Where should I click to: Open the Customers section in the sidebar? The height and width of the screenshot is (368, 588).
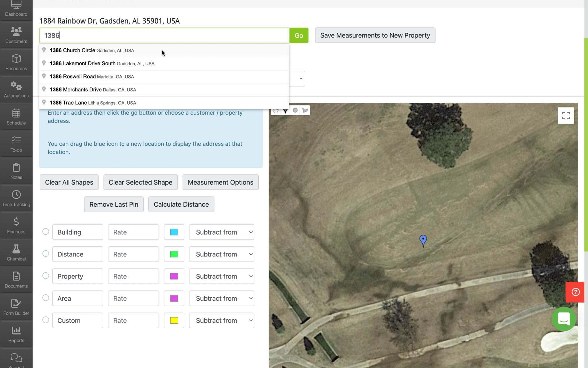[16, 34]
